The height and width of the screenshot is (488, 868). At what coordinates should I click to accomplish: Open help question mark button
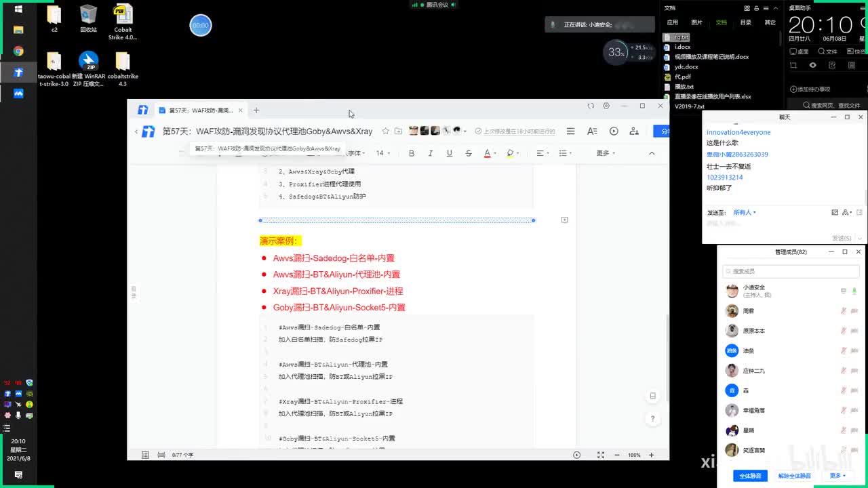tap(652, 419)
